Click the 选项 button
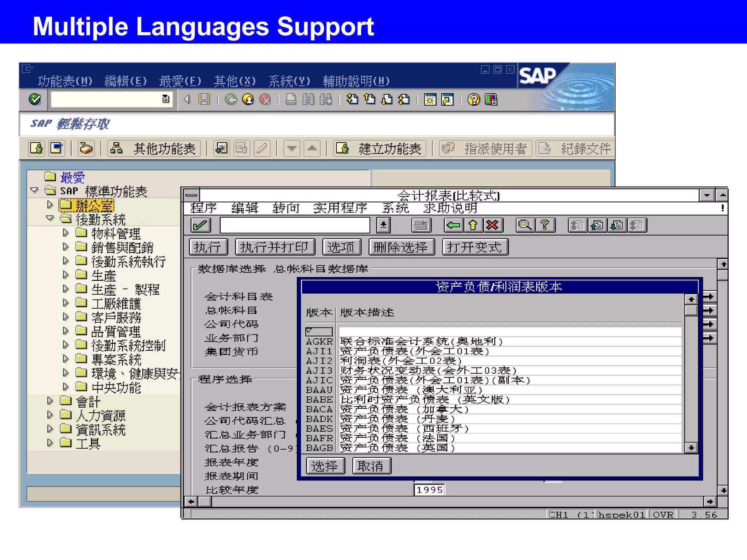 (x=342, y=247)
